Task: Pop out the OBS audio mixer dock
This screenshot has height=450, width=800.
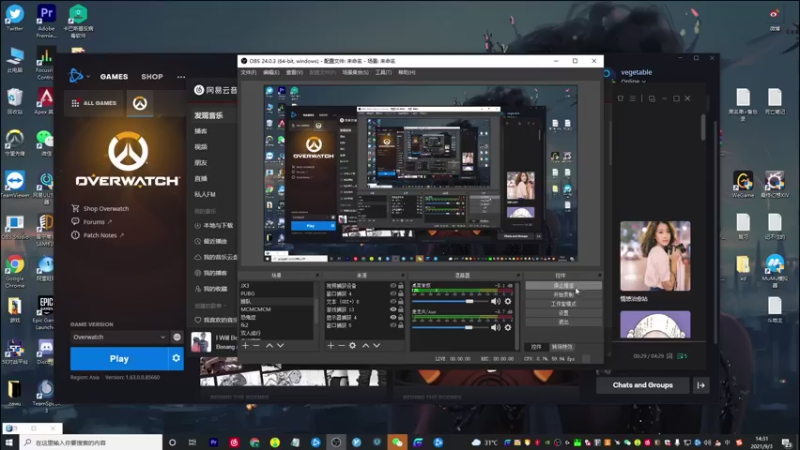Action: point(518,276)
